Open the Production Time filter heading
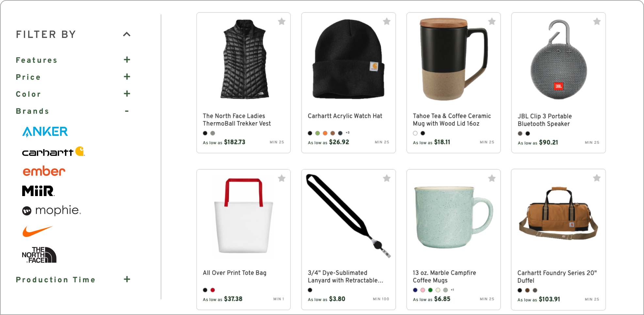This screenshot has height=315, width=644. tap(56, 280)
